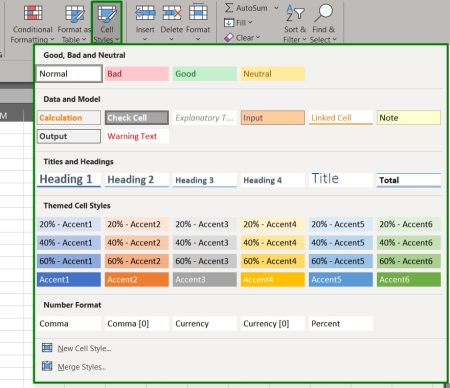Click the Sort & Filter icon
The width and height of the screenshot is (450, 388).
pos(295,13)
